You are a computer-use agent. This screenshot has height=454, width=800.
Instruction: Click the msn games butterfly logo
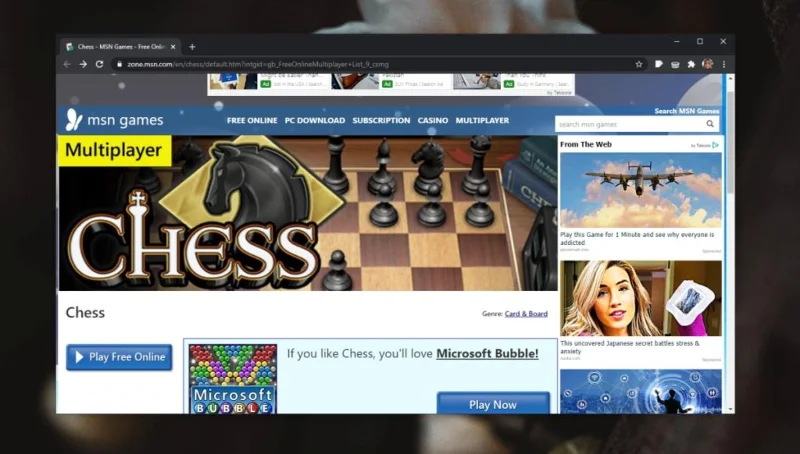coord(74,120)
